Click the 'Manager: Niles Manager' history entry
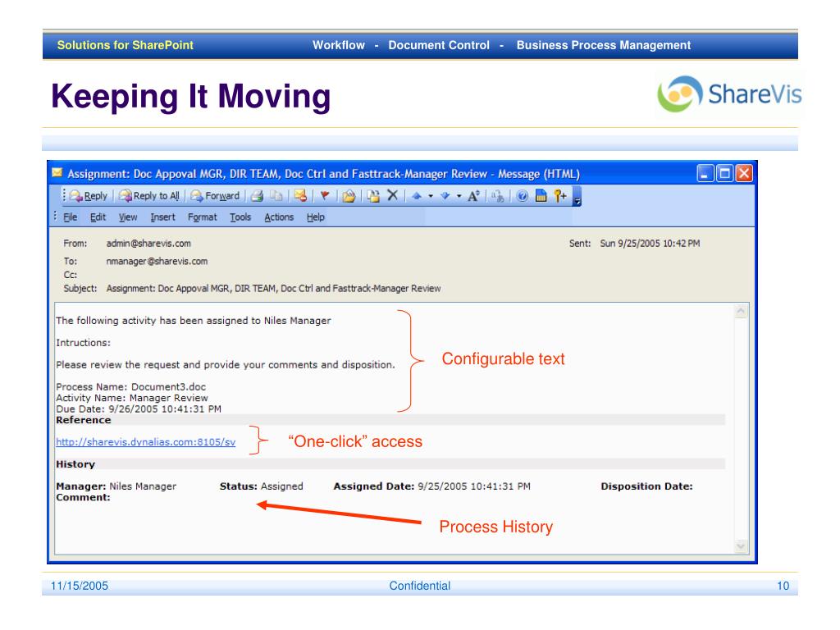Viewport: 840px width, 630px height. [116, 486]
